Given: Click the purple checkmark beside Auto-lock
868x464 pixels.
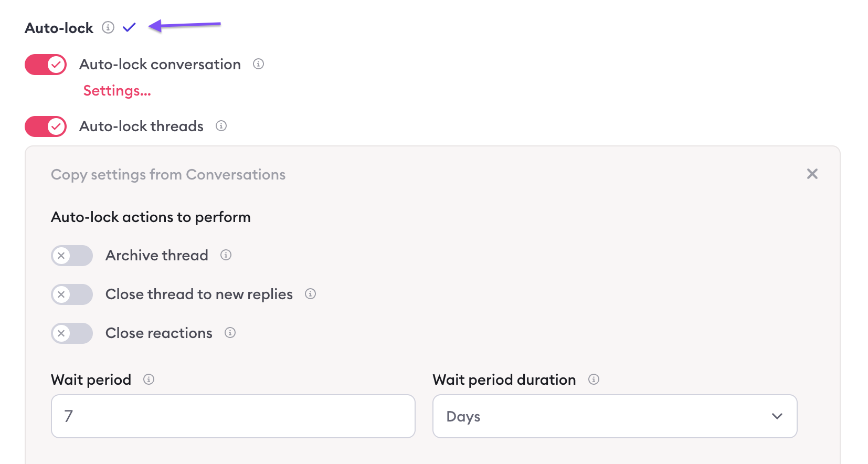Looking at the screenshot, I should click(x=129, y=27).
